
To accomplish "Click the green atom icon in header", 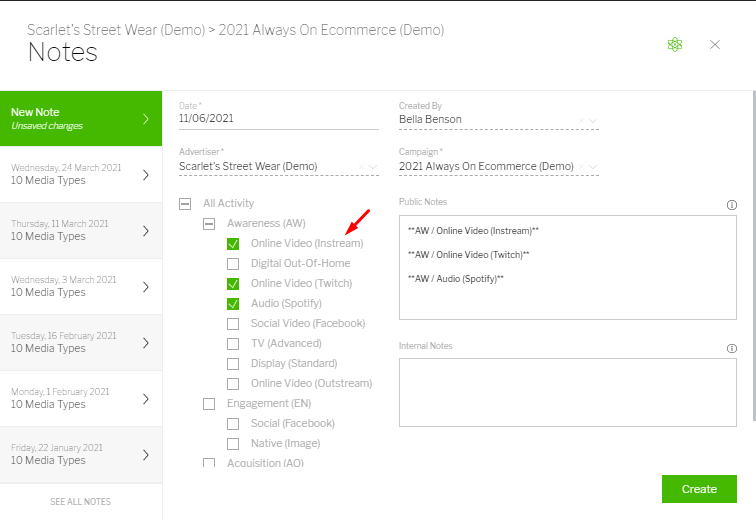I will tap(675, 44).
